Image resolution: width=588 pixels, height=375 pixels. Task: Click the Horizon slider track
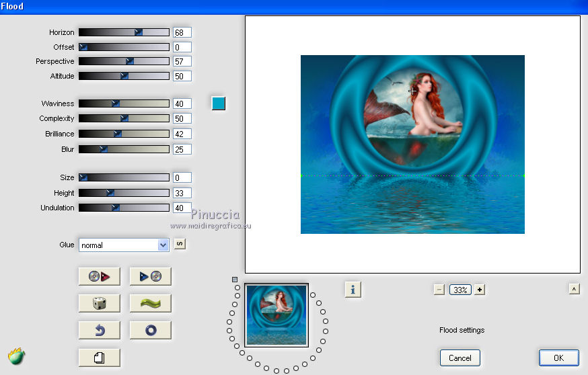click(124, 32)
